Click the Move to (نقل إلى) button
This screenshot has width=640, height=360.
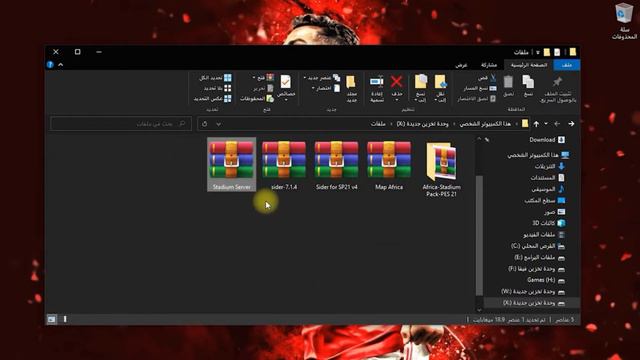pyautogui.click(x=440, y=88)
